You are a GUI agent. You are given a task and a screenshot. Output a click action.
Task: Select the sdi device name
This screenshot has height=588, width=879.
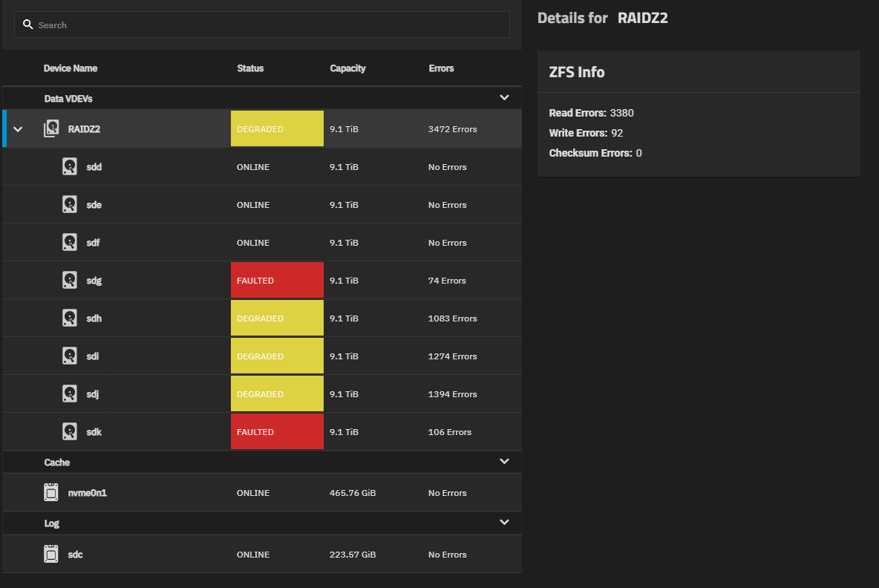[x=93, y=356]
